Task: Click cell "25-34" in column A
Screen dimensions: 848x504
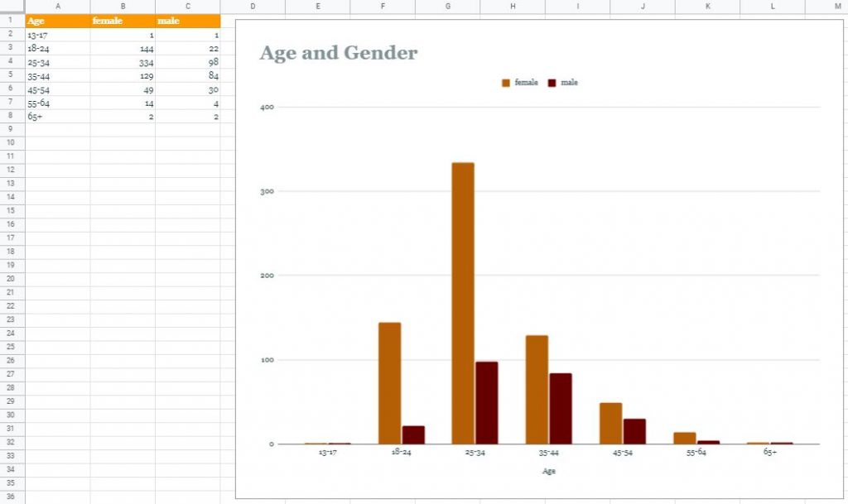Action: pos(58,61)
